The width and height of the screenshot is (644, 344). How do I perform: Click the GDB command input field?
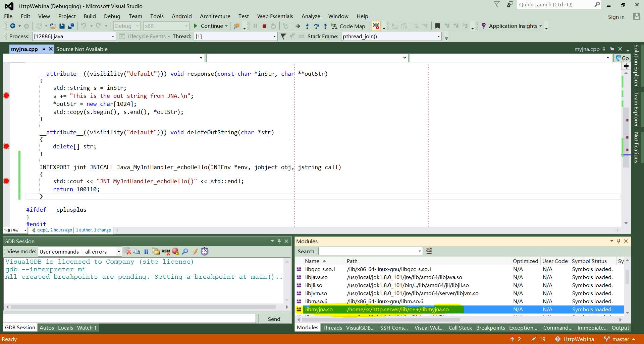coord(129,319)
